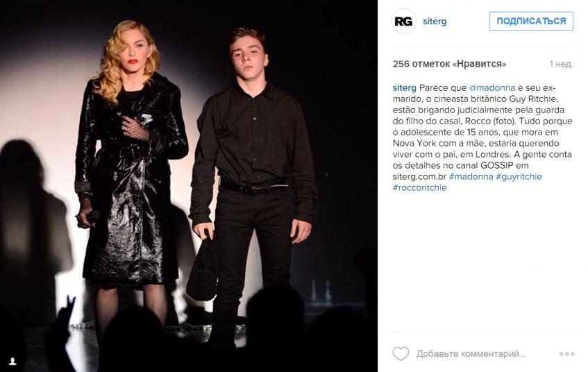The height and width of the screenshot is (372, 588).
Task: Click the 1 нед. timestamp
Action: [562, 64]
